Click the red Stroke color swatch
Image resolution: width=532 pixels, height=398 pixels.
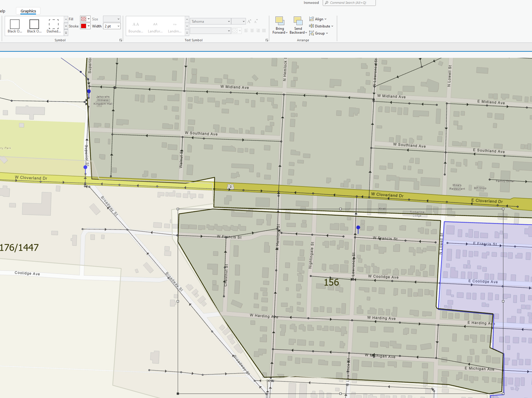pyautogui.click(x=84, y=26)
